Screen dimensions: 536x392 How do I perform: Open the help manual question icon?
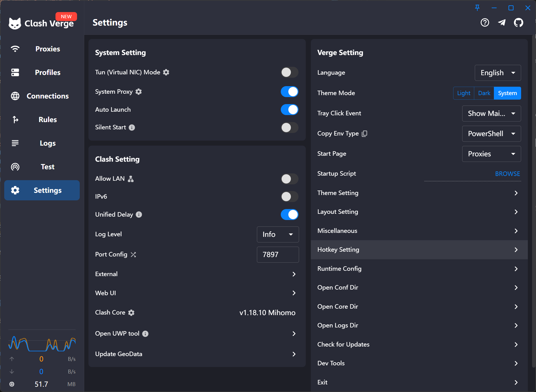pos(485,22)
